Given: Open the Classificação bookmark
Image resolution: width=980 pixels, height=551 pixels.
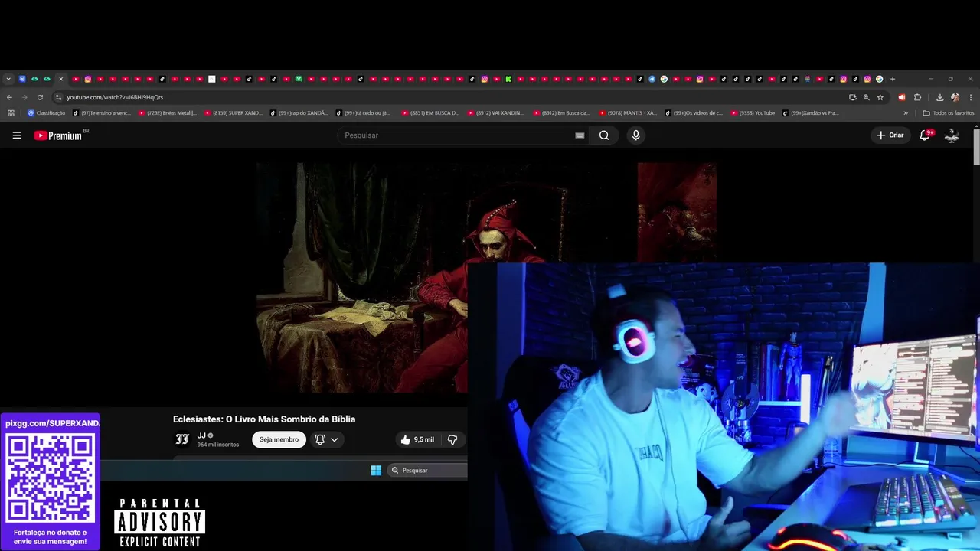Looking at the screenshot, I should [47, 113].
